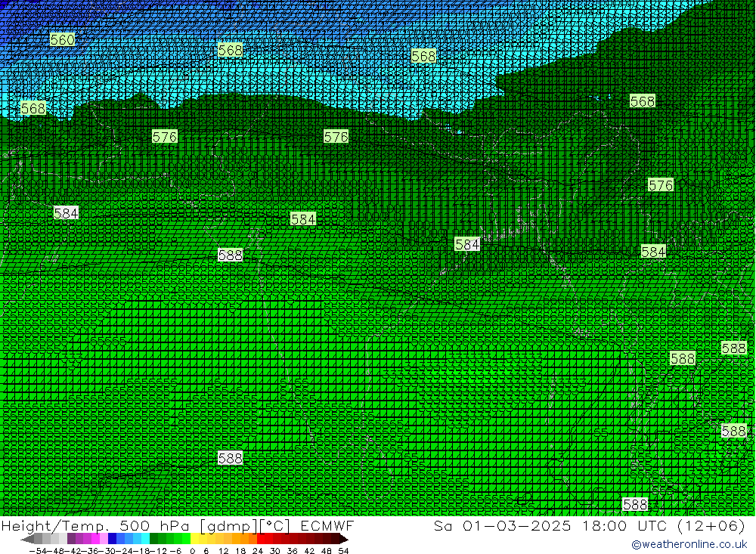Click the 568 label directly below the 560 label
This screenshot has height=554, width=756.
point(33,108)
